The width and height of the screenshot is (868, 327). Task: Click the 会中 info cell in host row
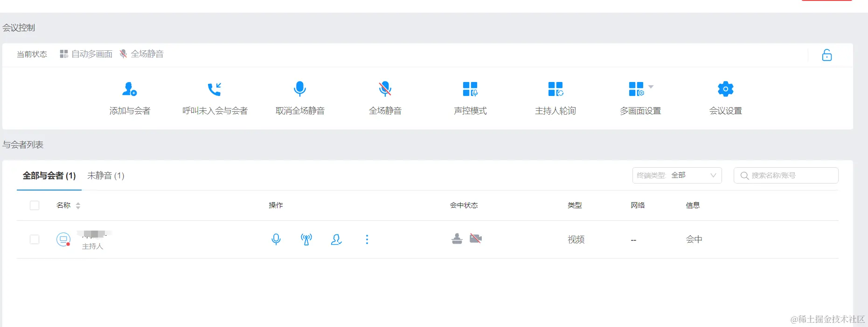coord(694,239)
